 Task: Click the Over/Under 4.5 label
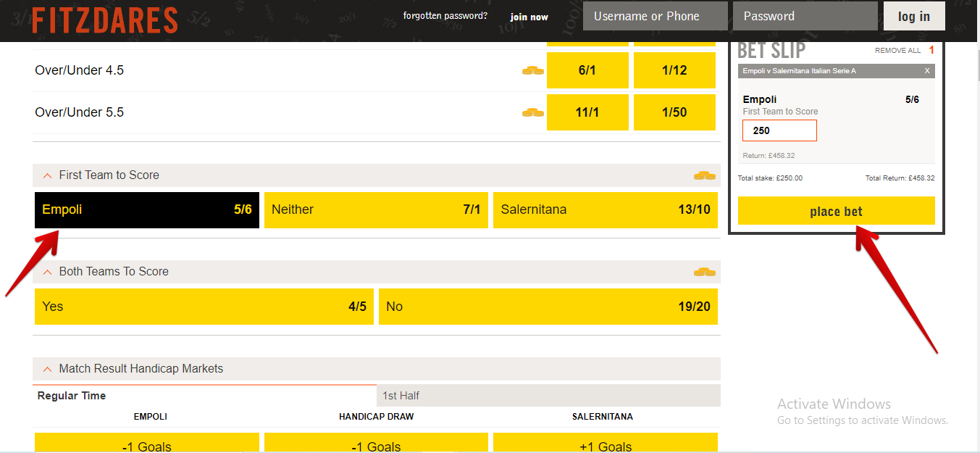tap(80, 70)
